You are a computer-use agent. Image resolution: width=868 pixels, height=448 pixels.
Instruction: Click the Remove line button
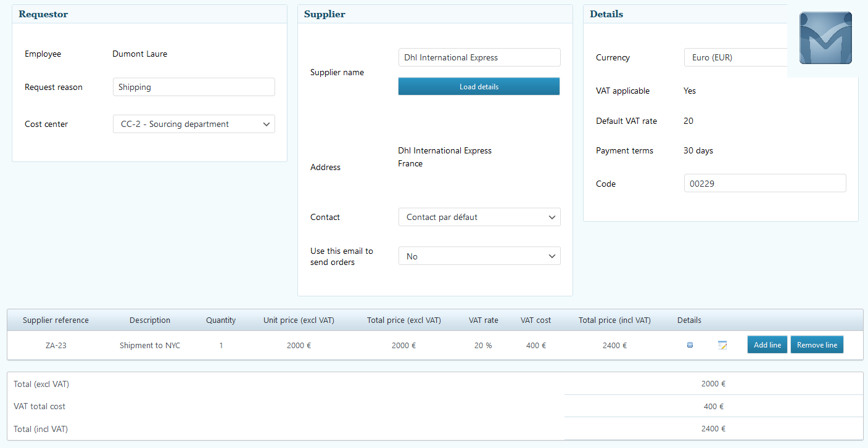817,345
